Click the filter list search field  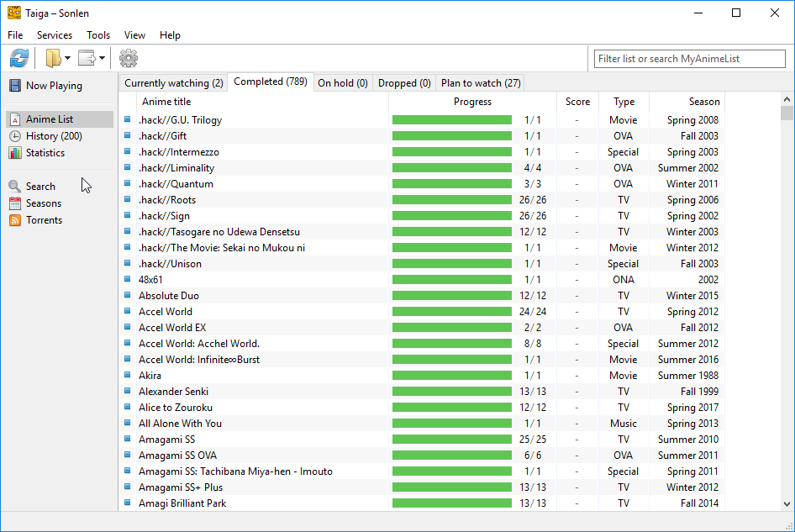click(690, 59)
